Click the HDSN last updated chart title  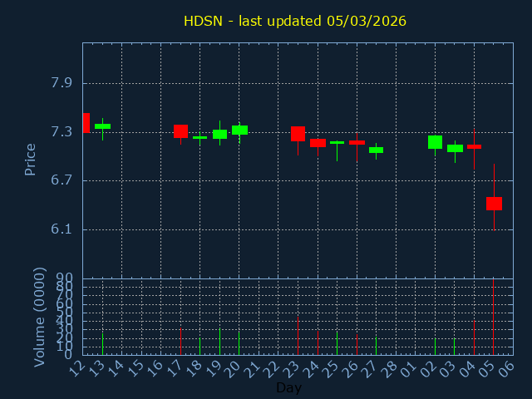tap(295, 21)
